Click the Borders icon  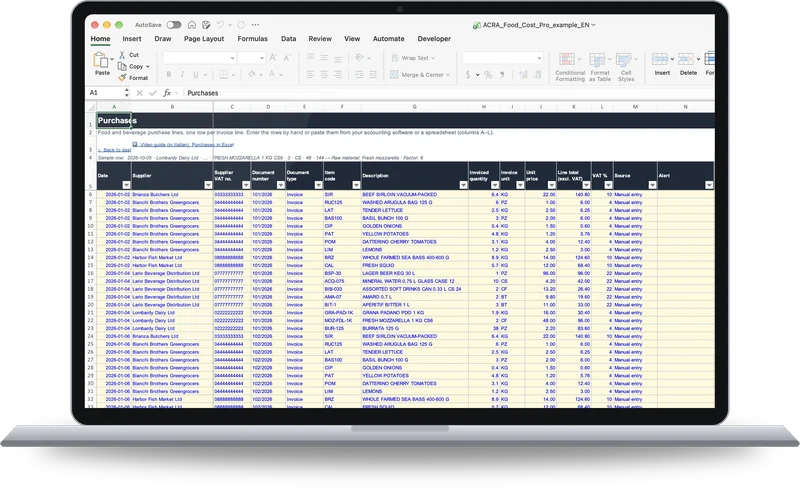pos(223,75)
